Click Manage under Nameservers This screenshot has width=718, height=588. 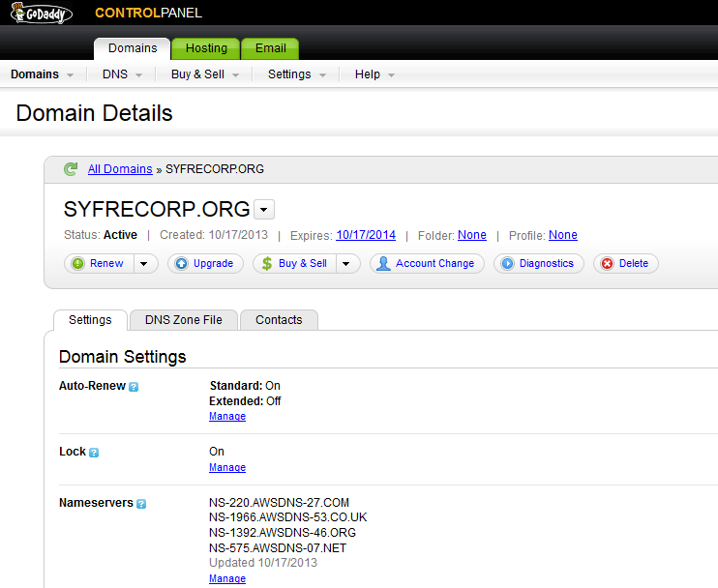click(x=227, y=579)
